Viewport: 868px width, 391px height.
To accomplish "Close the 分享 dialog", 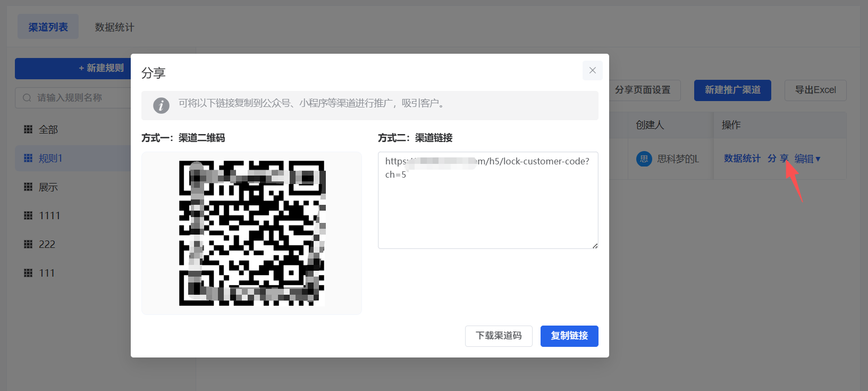I will coord(593,70).
